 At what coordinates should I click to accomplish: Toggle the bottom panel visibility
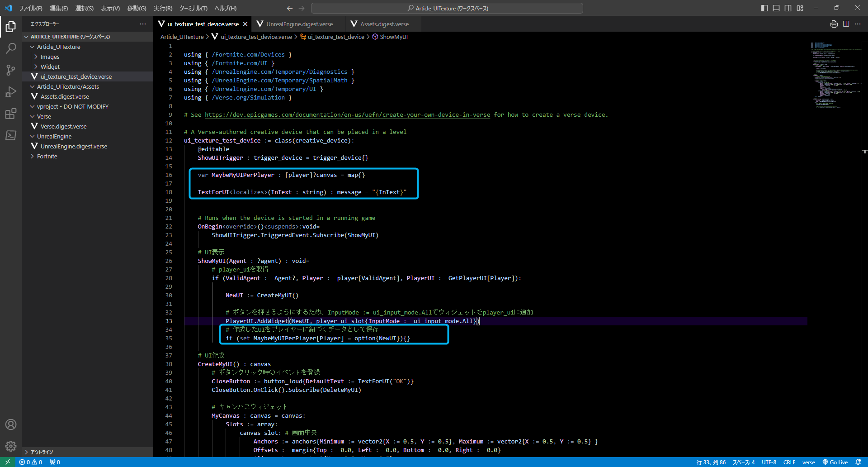776,8
